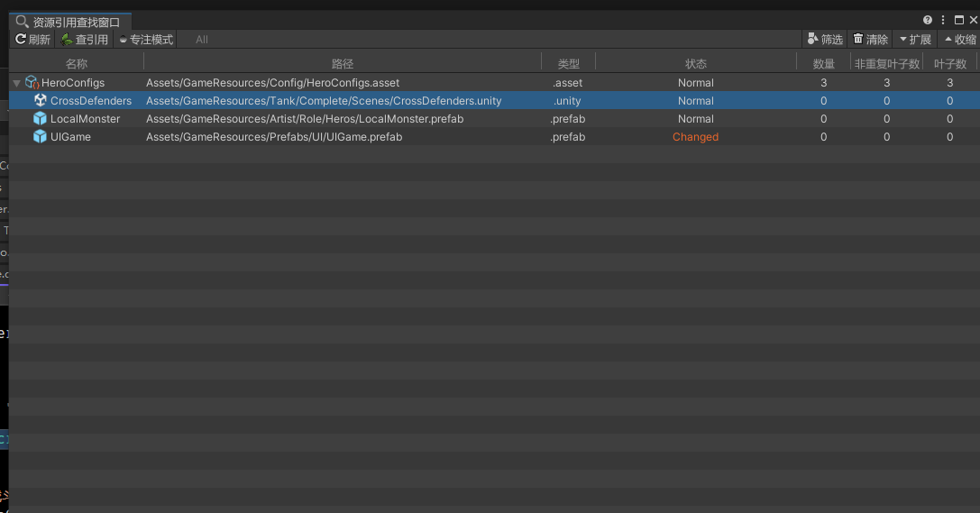Collapse the HeroConfigs tree row
Image resolution: width=980 pixels, height=513 pixels.
point(17,83)
